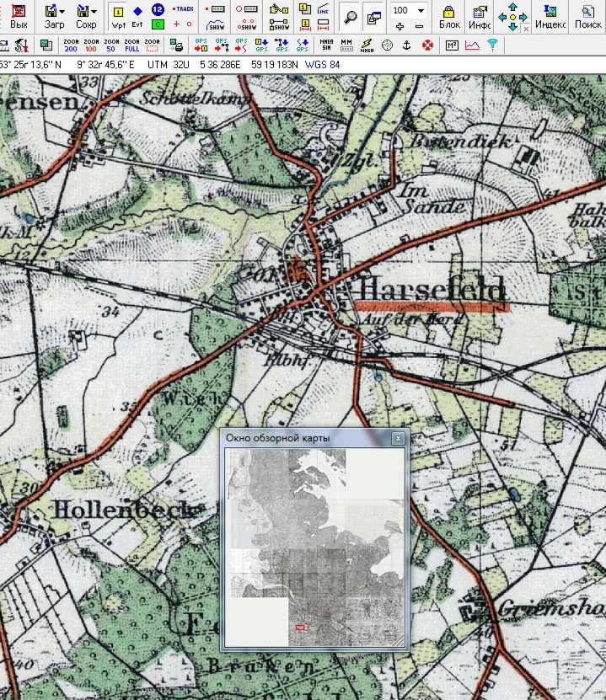Open the Загр load dropdown arrow
The height and width of the screenshot is (700, 606).
click(x=62, y=11)
